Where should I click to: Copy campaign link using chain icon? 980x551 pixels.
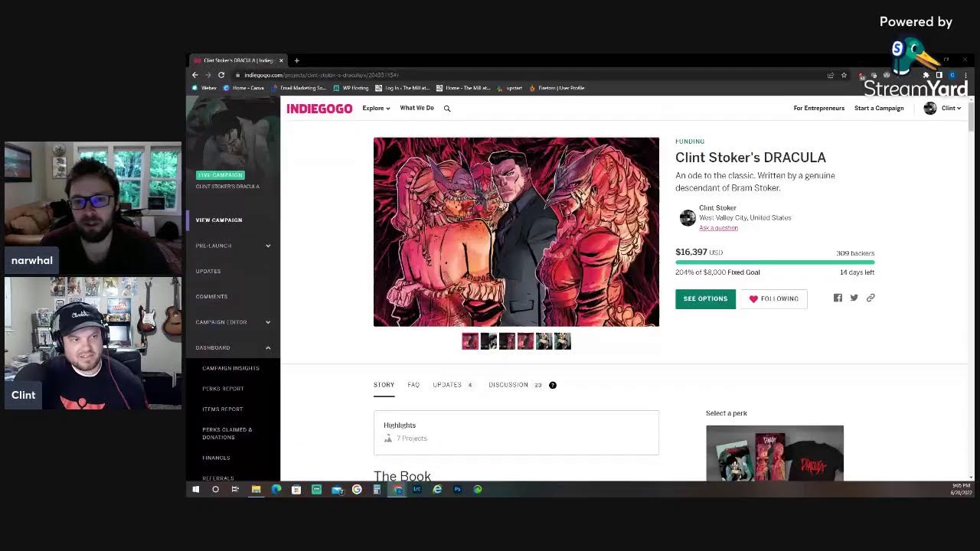pos(871,298)
